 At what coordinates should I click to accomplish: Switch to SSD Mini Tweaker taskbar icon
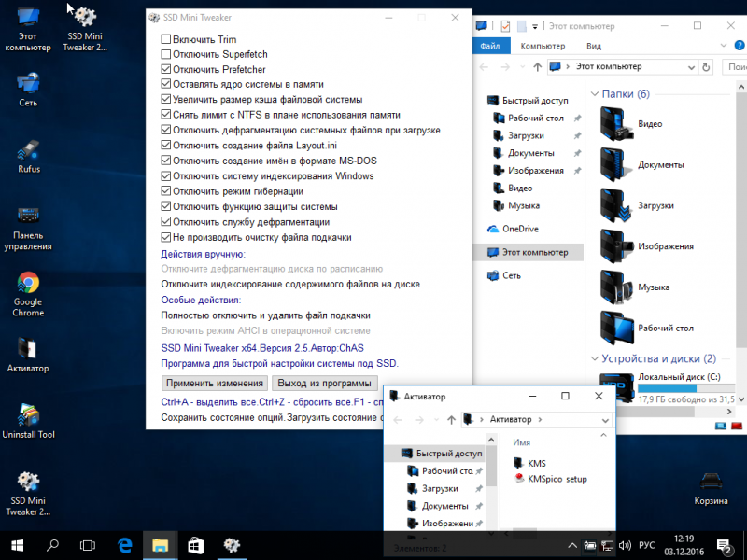pos(232,546)
